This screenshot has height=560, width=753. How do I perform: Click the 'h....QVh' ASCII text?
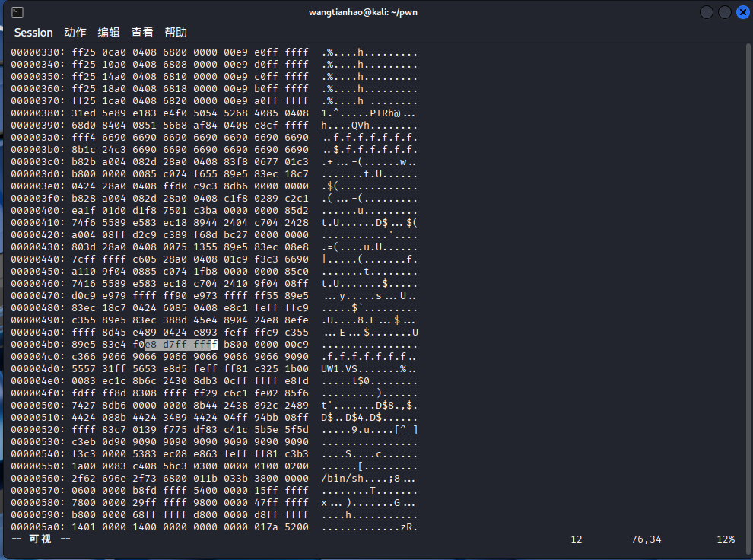(x=345, y=126)
